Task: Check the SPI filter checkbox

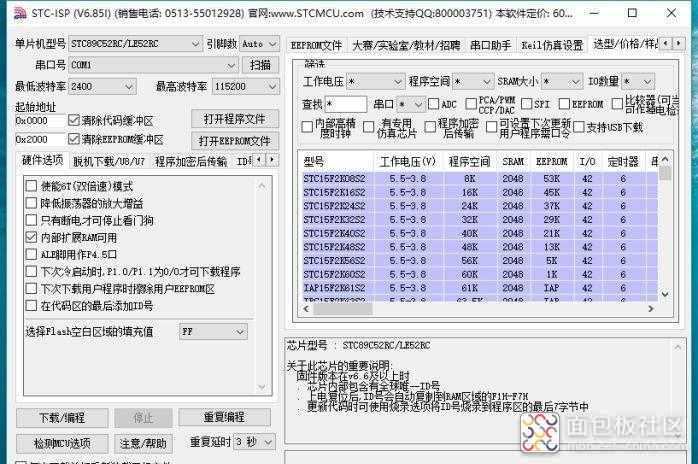Action: pos(527,104)
